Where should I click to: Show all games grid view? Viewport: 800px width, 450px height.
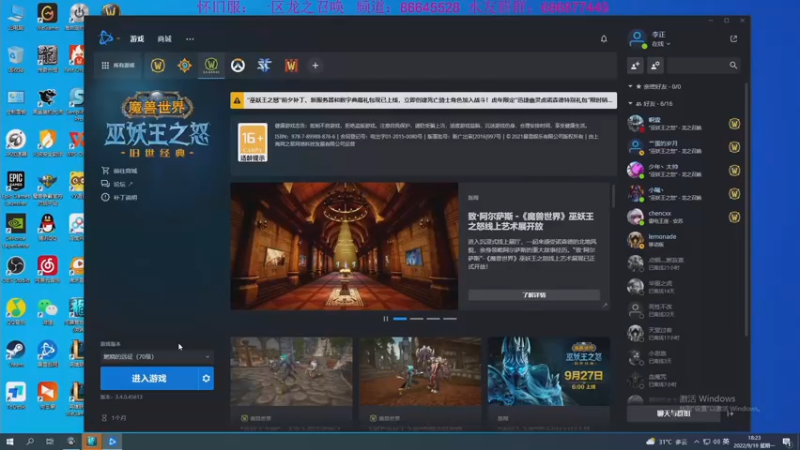coord(118,65)
